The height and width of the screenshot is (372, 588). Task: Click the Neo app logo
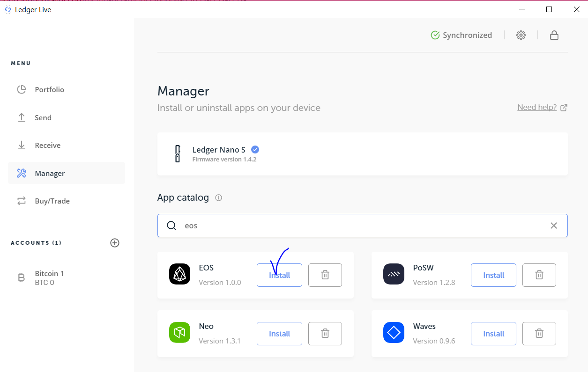coord(179,333)
